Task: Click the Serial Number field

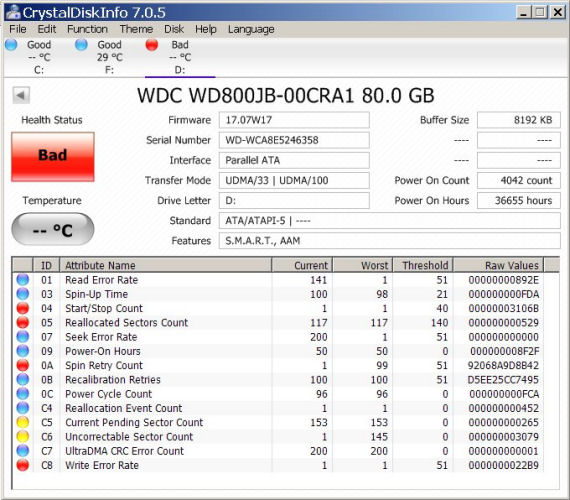Action: click(x=294, y=140)
